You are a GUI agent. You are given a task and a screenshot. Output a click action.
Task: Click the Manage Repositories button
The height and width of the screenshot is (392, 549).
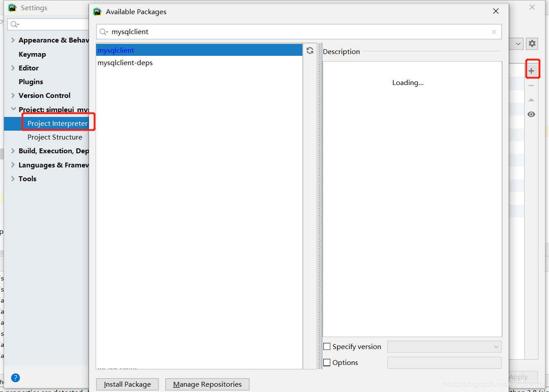[x=207, y=384]
